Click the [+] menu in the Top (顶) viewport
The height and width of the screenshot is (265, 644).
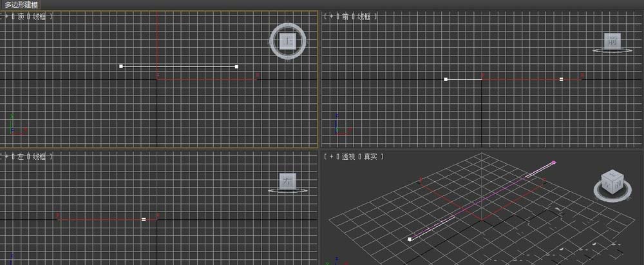7,17
